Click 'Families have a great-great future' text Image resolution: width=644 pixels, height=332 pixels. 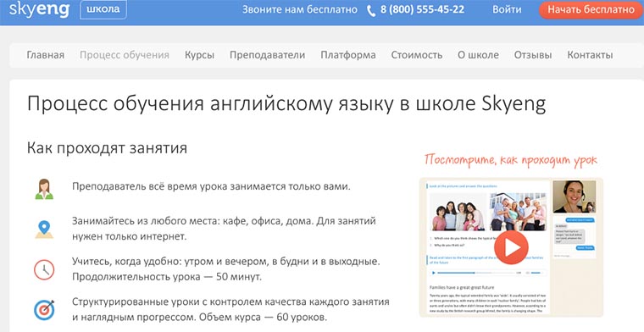coord(462,287)
